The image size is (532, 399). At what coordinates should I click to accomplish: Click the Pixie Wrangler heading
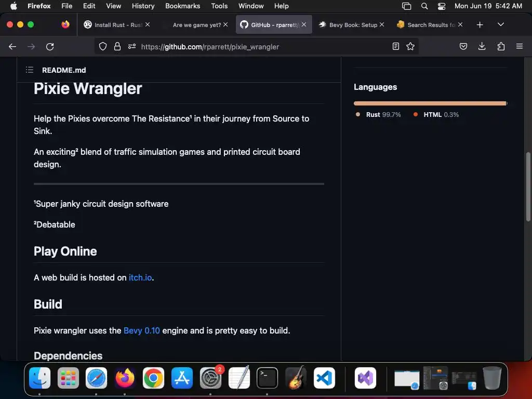[87, 88]
